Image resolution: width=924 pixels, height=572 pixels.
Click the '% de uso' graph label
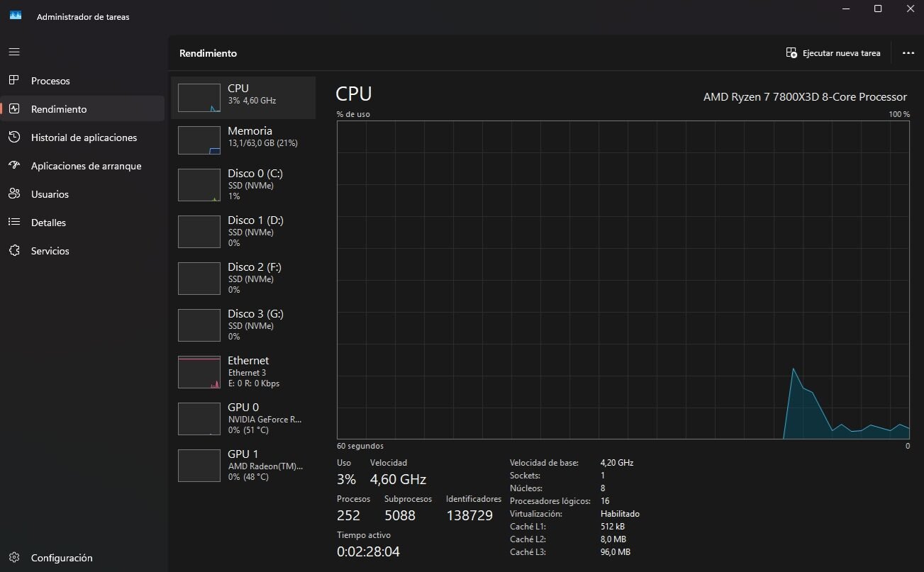pyautogui.click(x=353, y=114)
